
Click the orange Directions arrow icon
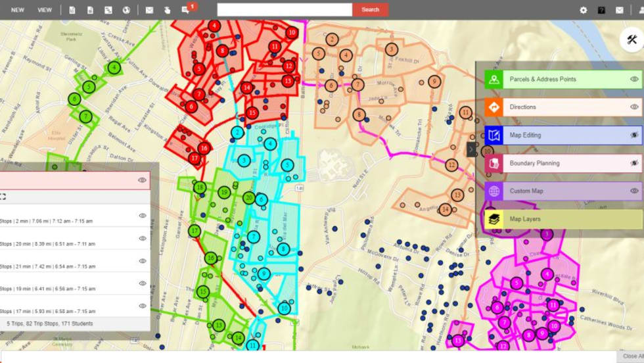(x=494, y=107)
